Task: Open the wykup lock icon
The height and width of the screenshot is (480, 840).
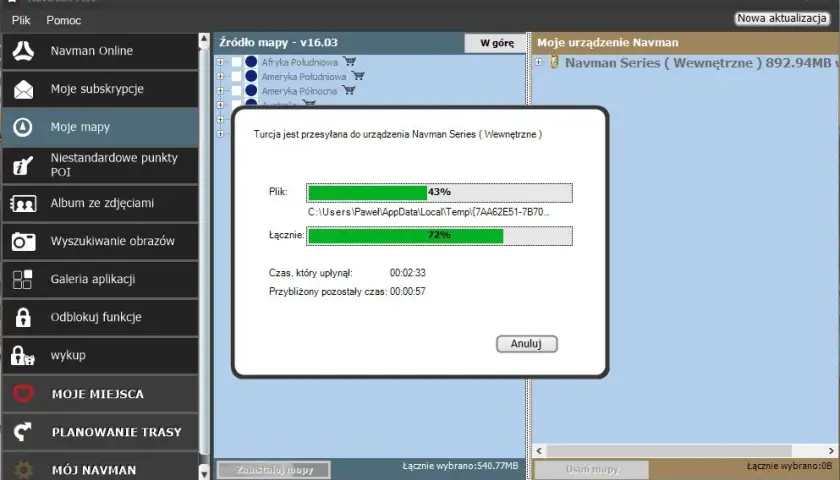Action: (x=22, y=355)
